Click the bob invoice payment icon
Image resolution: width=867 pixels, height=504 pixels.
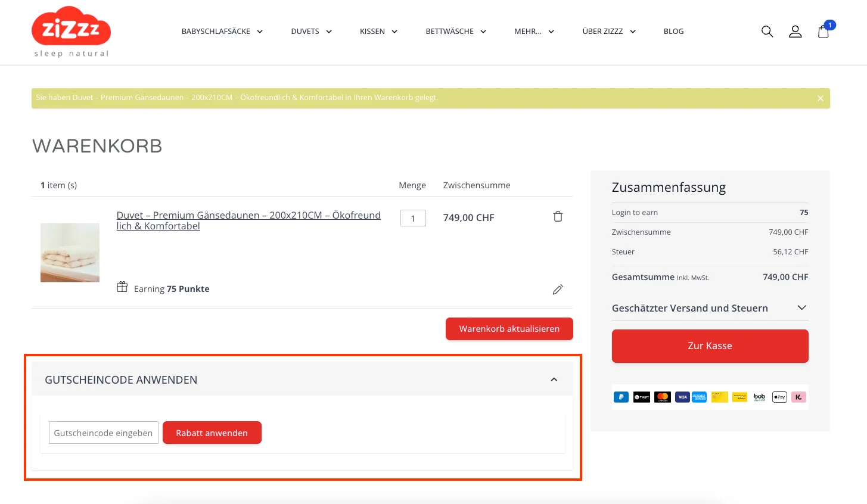(x=760, y=397)
